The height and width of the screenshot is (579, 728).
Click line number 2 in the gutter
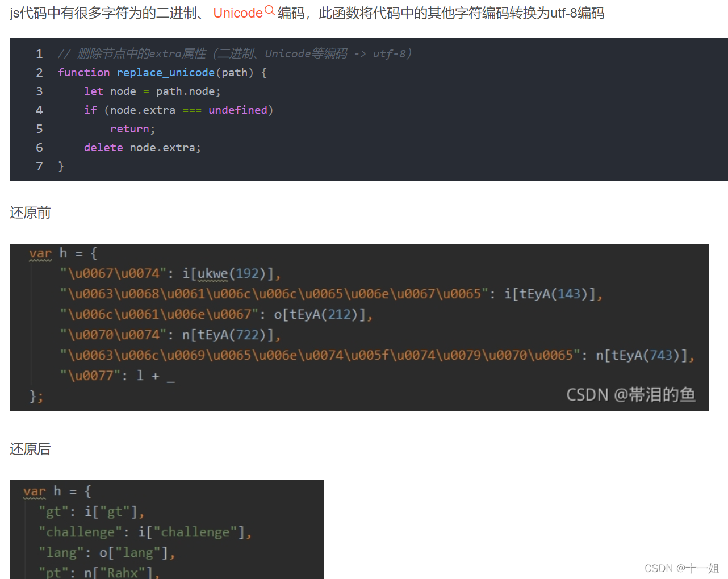pyautogui.click(x=39, y=72)
